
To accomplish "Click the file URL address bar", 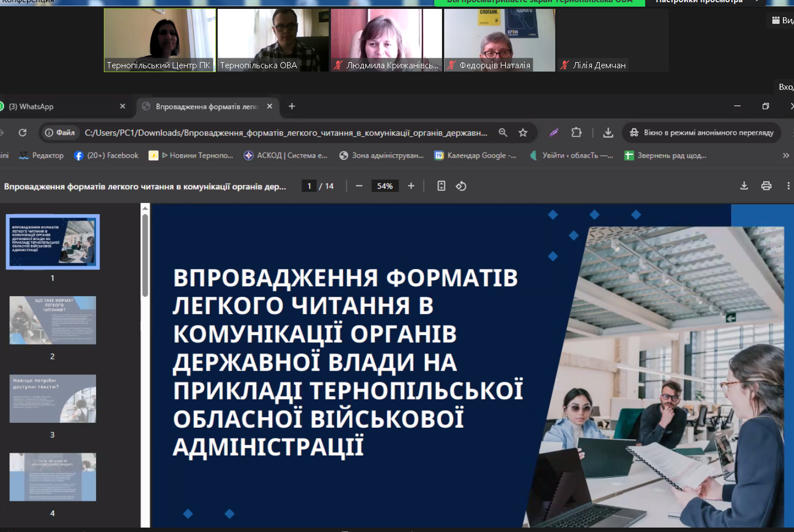I will (x=285, y=133).
